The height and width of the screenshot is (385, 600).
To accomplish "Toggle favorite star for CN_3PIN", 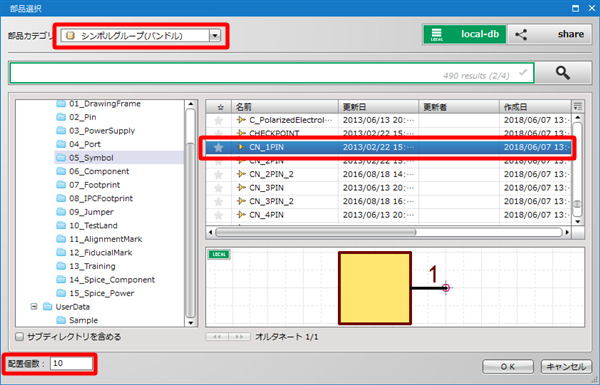I will pos(218,188).
